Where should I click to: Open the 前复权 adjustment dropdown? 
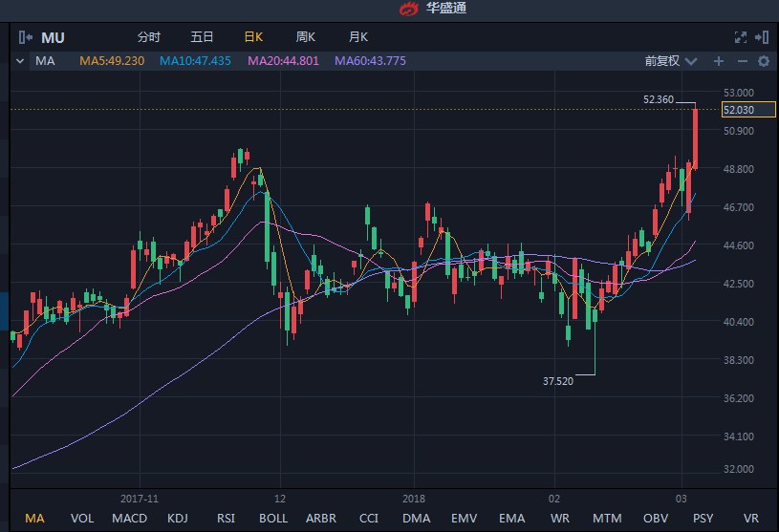click(671, 61)
